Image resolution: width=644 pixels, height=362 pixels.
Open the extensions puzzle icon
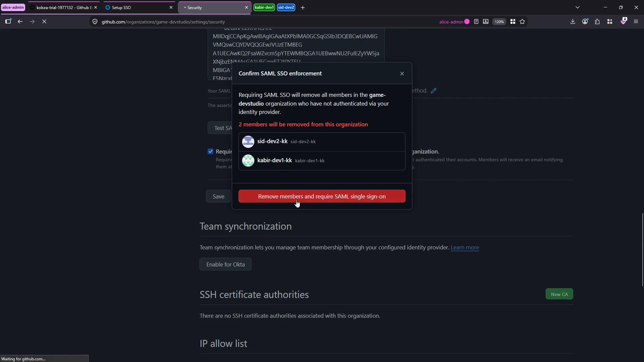tap(597, 22)
